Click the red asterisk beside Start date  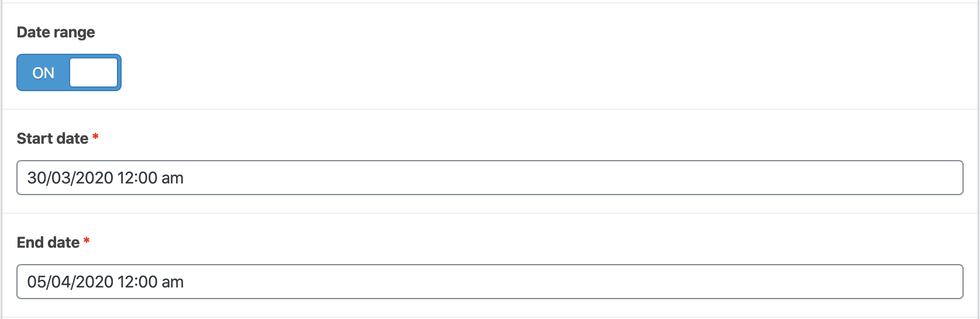pos(95,137)
